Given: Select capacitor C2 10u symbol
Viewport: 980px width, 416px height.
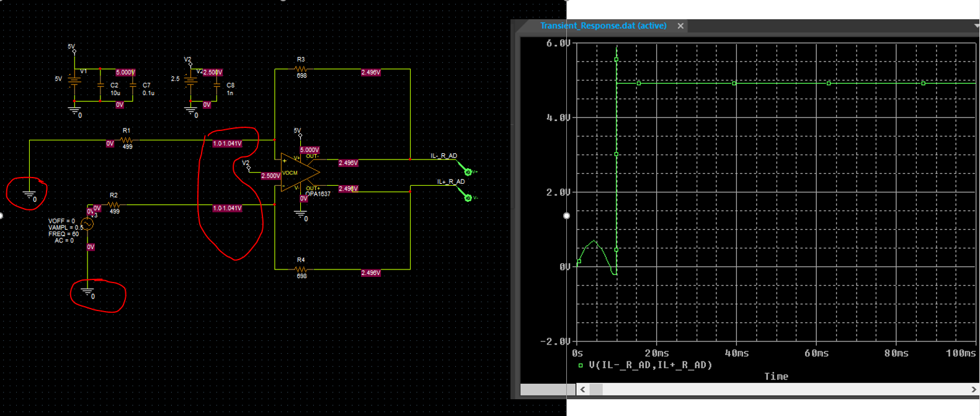Looking at the screenshot, I should click(x=100, y=85).
